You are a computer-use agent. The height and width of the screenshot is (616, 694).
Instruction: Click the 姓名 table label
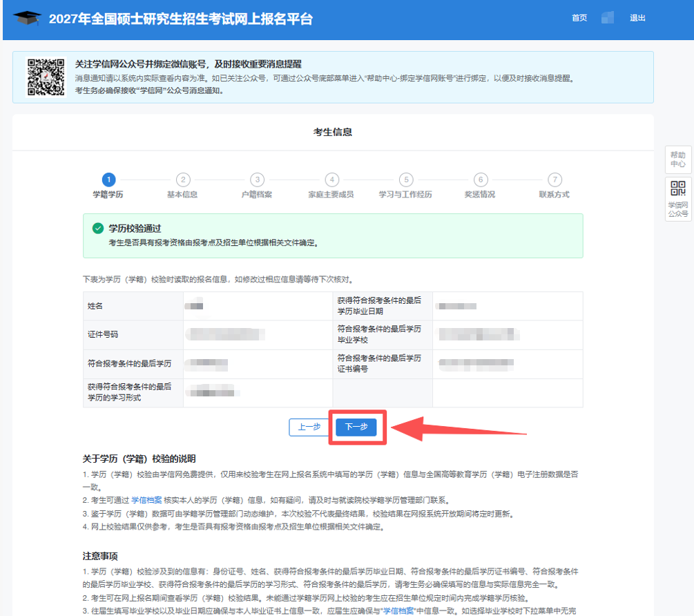click(x=95, y=306)
